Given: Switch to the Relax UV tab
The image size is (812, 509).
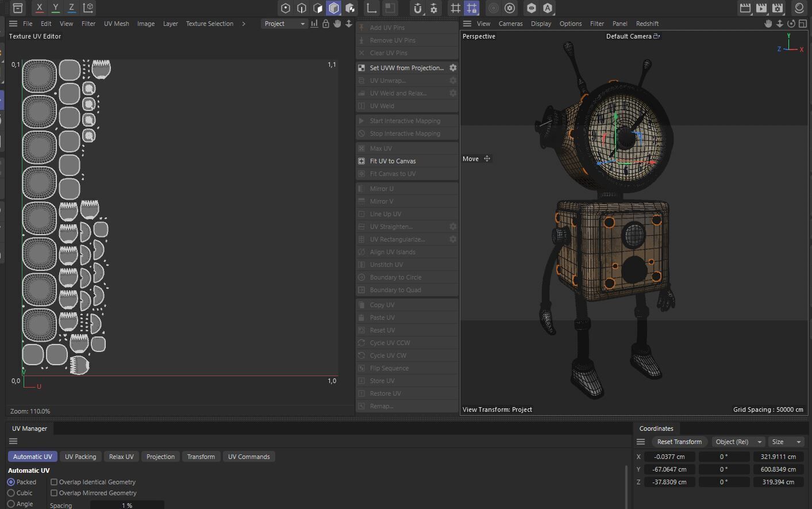Looking at the screenshot, I should point(121,457).
